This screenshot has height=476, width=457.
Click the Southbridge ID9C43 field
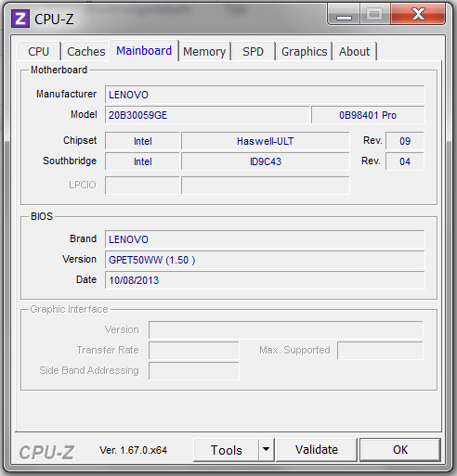tap(266, 161)
